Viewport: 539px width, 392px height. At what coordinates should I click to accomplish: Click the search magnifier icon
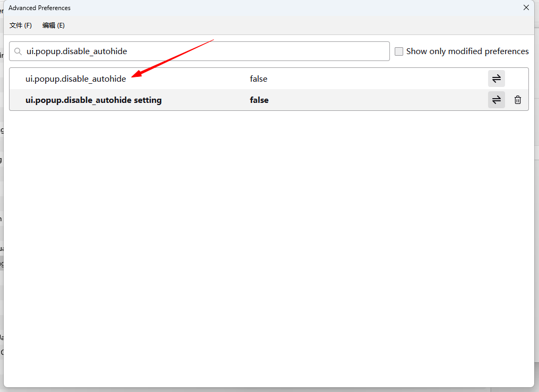[x=18, y=51]
